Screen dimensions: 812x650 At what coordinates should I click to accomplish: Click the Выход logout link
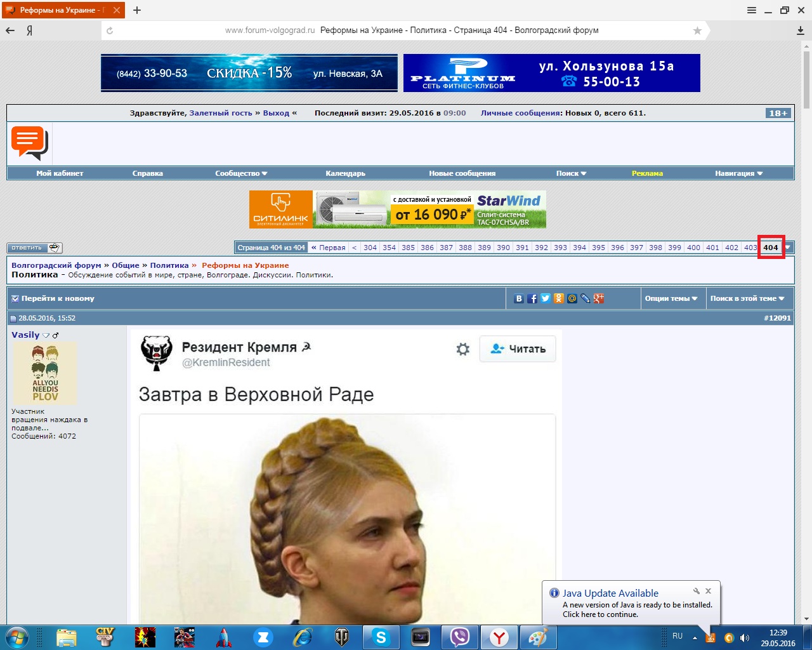pos(276,113)
